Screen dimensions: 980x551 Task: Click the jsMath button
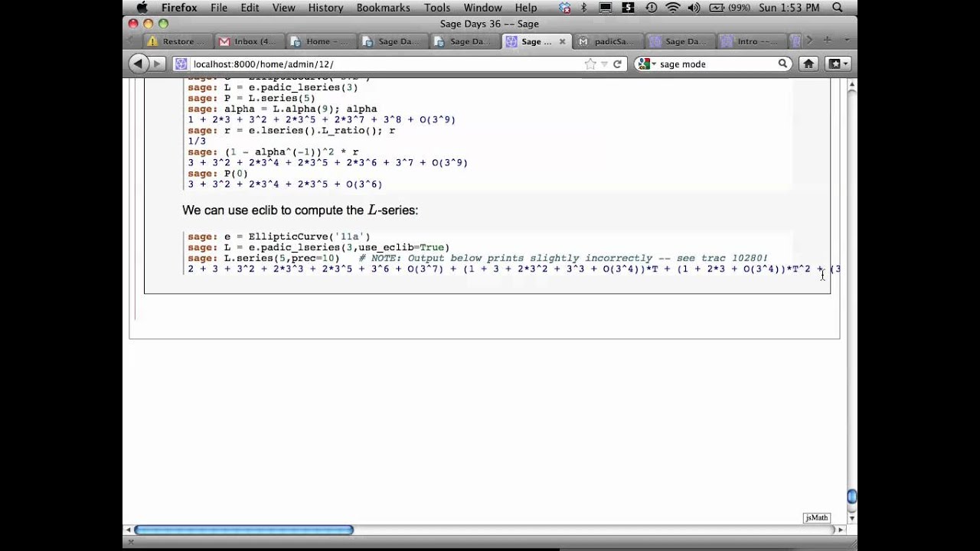tap(817, 518)
